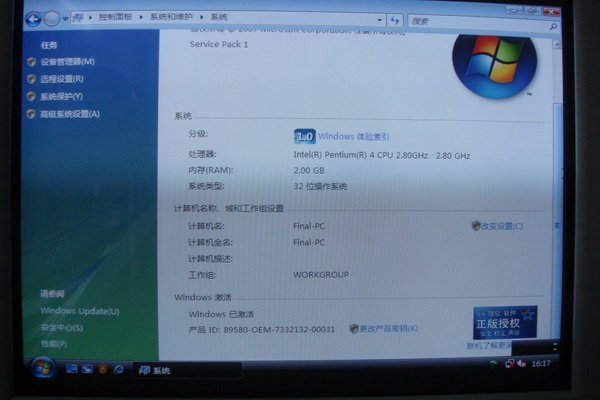The image size is (600, 400).
Task: Click the Windows Start orb
Action: [x=42, y=368]
